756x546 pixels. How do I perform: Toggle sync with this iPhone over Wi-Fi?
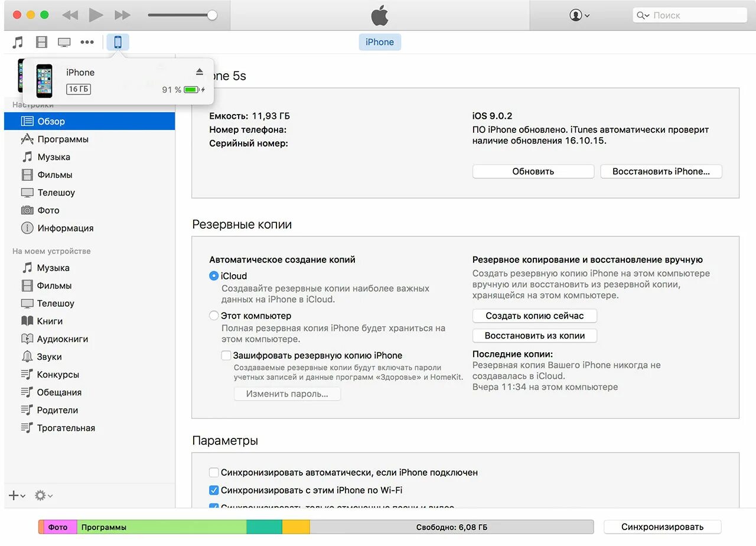pos(214,490)
